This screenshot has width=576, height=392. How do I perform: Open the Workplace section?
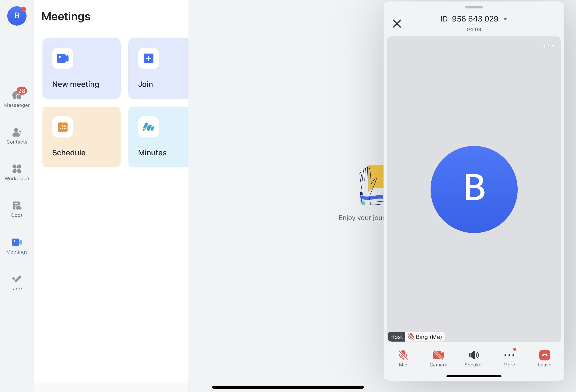pos(17,172)
